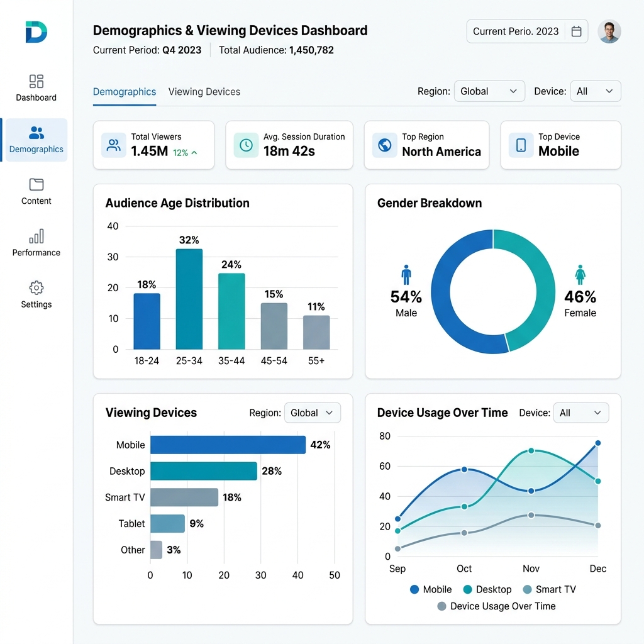
Task: Click the male figure icon
Action: (406, 275)
